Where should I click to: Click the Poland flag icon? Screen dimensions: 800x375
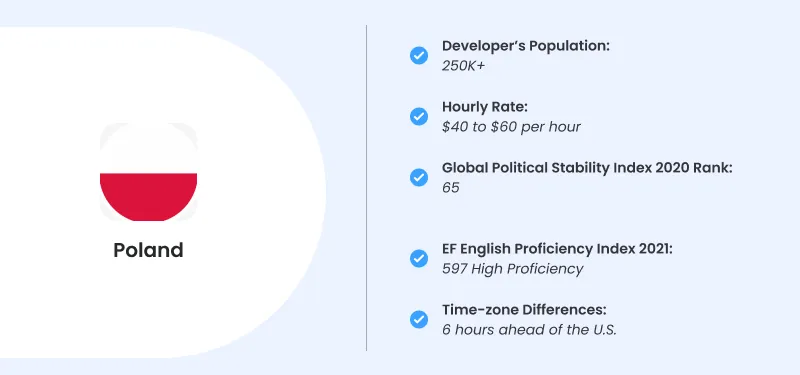click(x=148, y=172)
